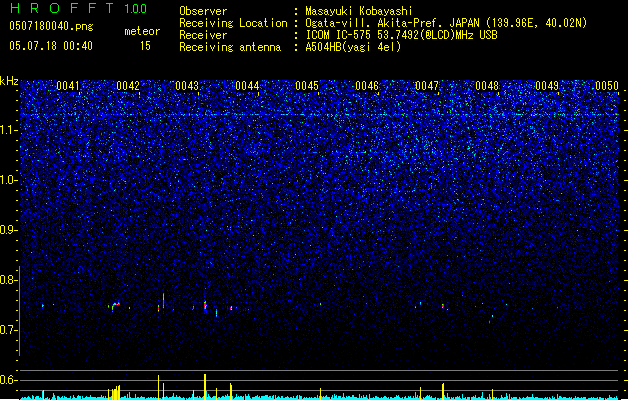
Task: Click the ICOM IC-575 receiver text
Action: [401, 35]
